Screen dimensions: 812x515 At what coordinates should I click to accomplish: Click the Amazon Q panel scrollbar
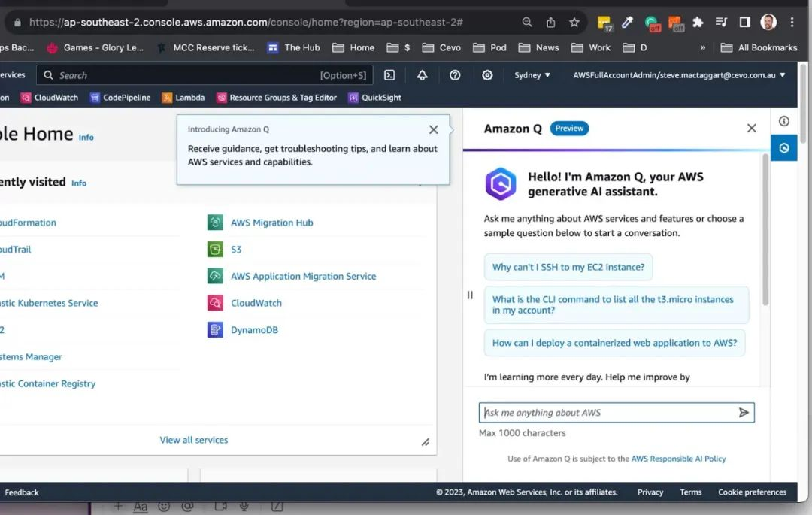pyautogui.click(x=765, y=230)
